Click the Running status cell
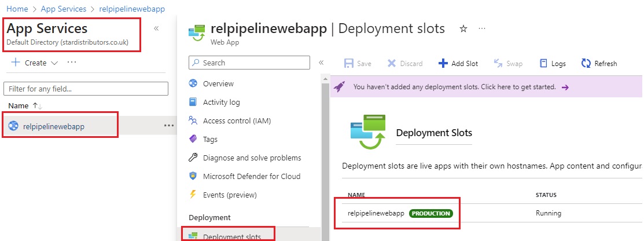 tap(549, 213)
